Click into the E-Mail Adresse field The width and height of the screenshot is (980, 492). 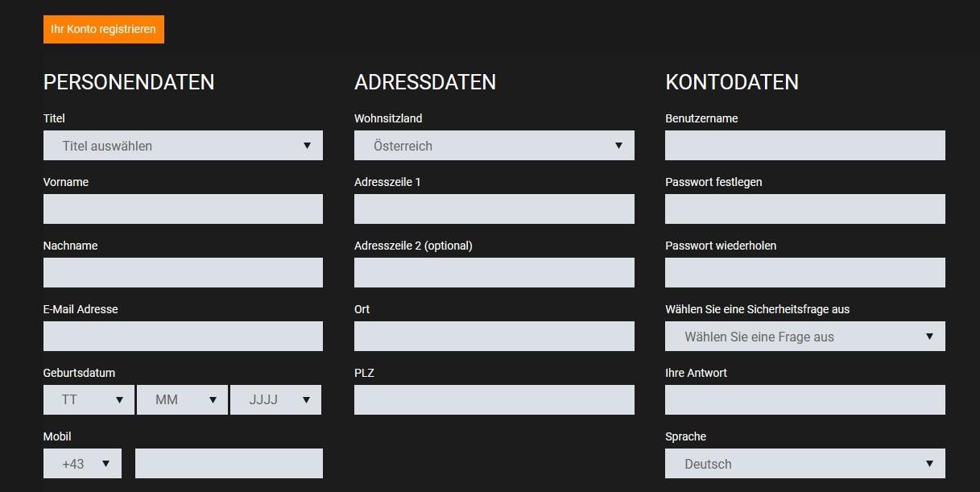183,337
